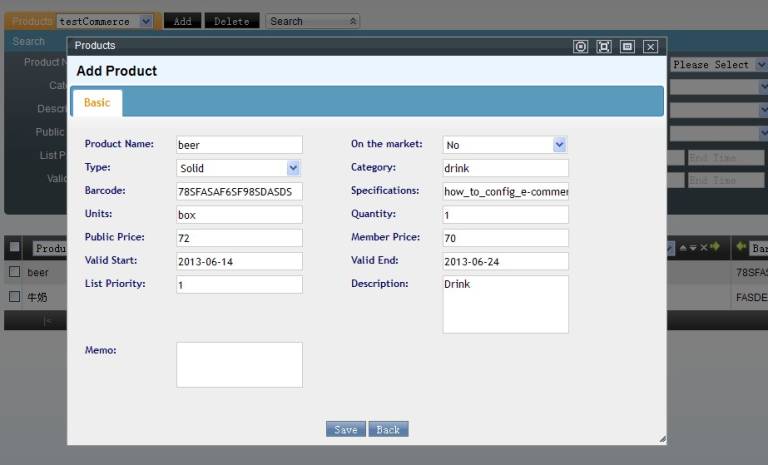768x465 pixels.
Task: Click the Add button in the toolbar
Action: click(182, 21)
